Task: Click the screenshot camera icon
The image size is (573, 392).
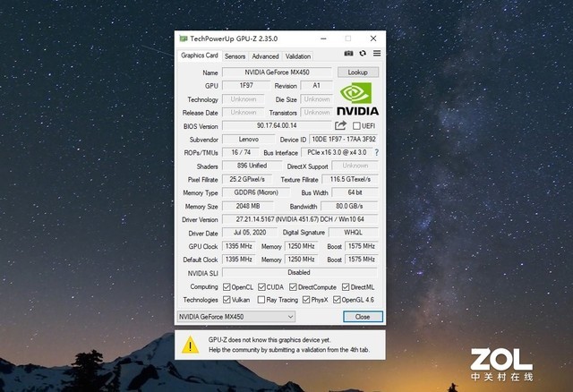Action: tap(348, 54)
